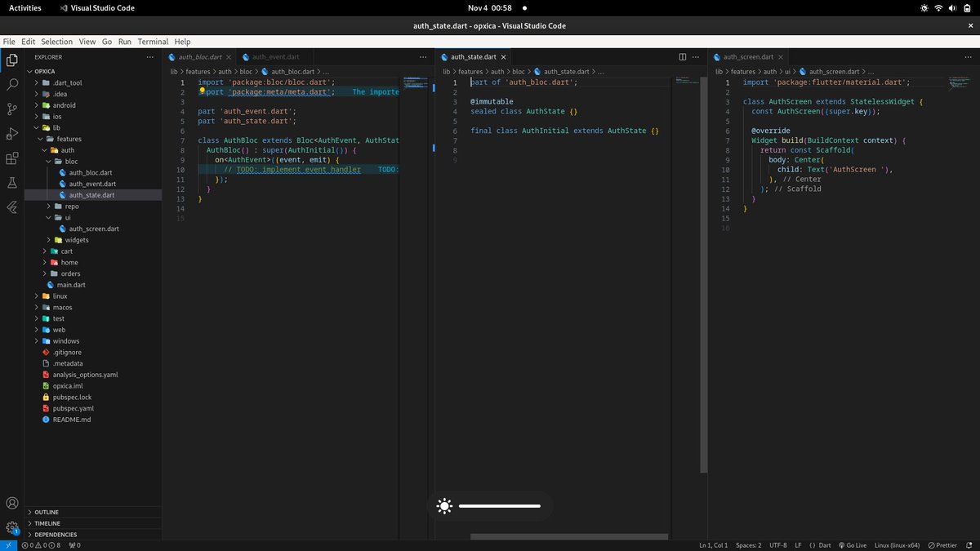Activate the auth_screen.dart tab

pyautogui.click(x=749, y=57)
